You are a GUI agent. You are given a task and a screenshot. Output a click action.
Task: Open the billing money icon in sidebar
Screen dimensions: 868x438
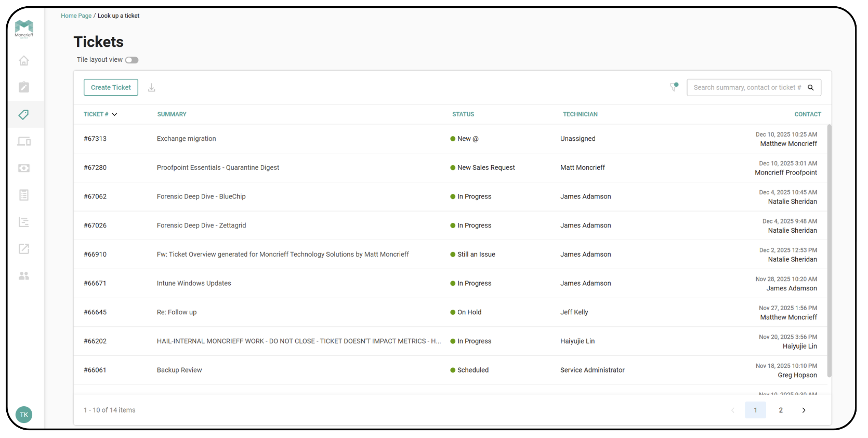24,168
